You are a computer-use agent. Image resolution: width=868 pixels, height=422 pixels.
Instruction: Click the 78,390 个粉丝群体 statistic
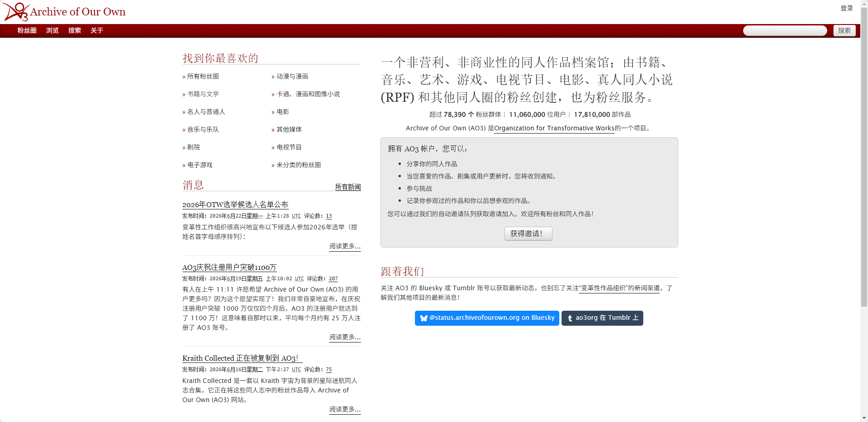coord(473,114)
